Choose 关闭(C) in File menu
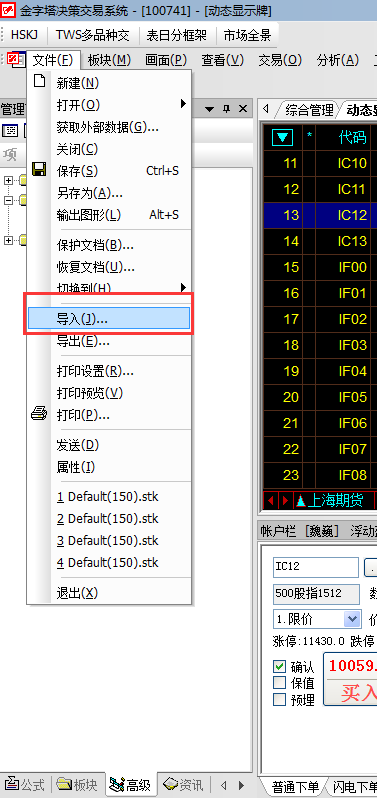 [x=109, y=149]
